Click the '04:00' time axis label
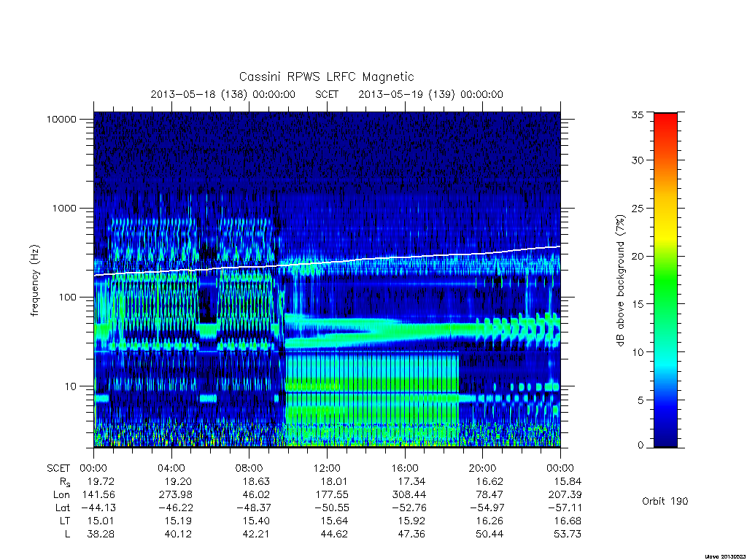The width and height of the screenshot is (747, 560). (x=171, y=468)
